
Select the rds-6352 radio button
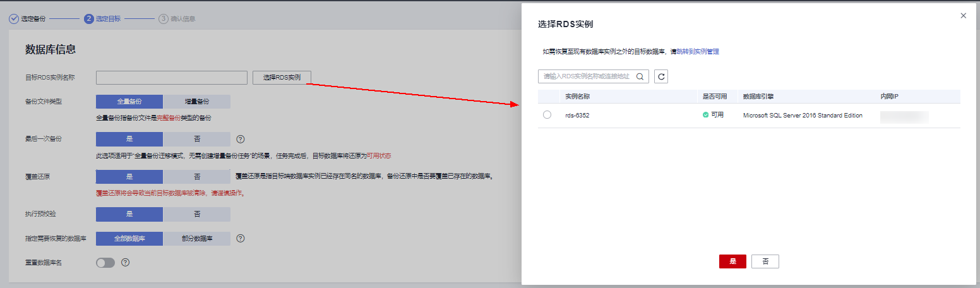[x=547, y=115]
